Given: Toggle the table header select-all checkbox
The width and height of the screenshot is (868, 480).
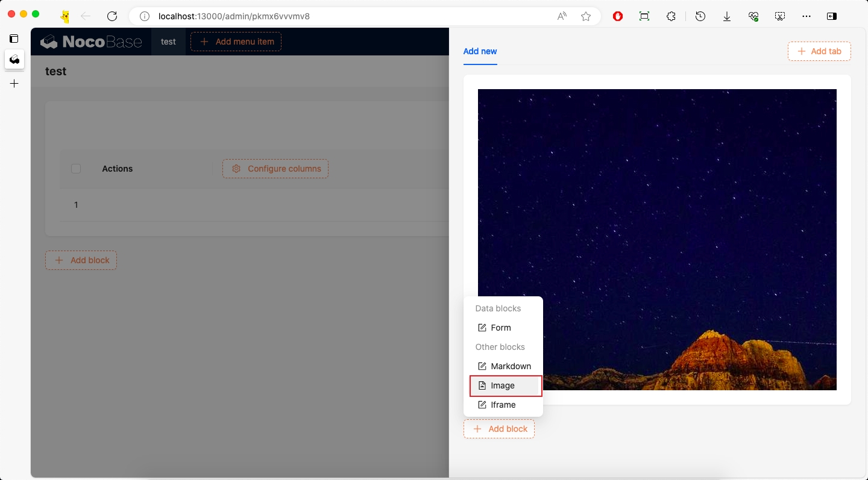Looking at the screenshot, I should tap(76, 169).
